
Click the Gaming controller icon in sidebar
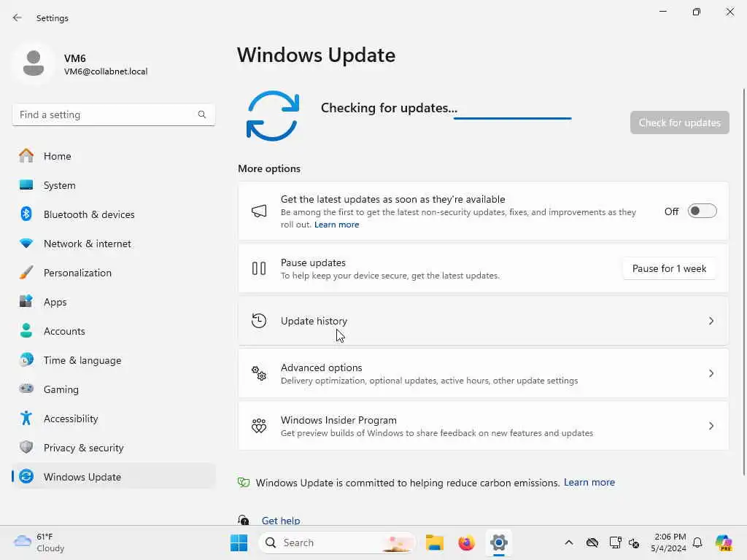(26, 389)
